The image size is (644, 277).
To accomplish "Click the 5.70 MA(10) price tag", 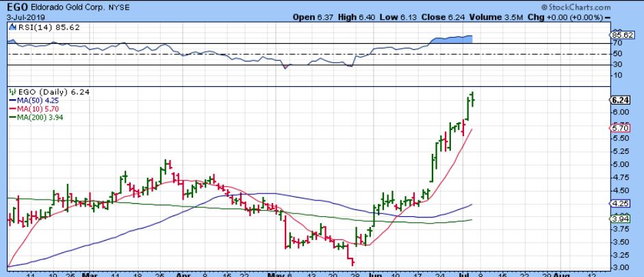I will click(619, 128).
